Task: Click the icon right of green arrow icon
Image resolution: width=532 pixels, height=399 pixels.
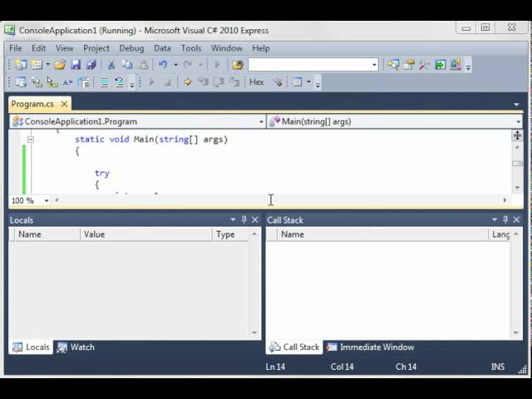Action: 456,65
